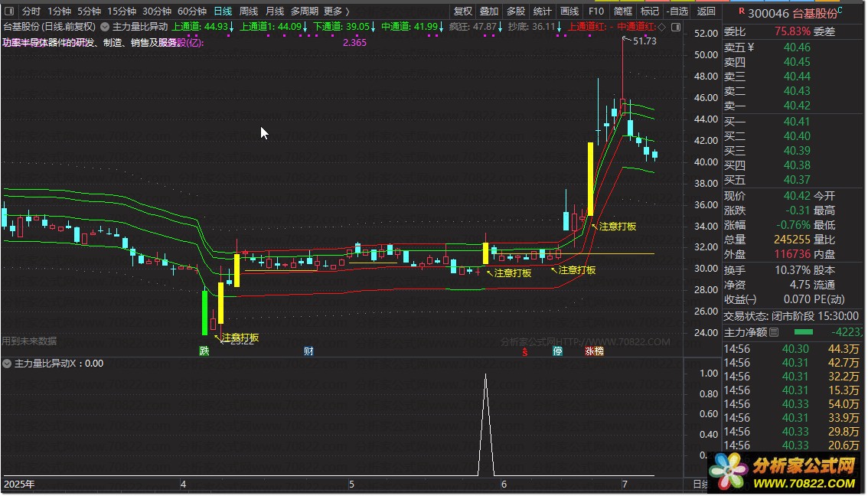Open the 主力量比异动 indicator settings circle icon
868x496 pixels.
coord(105,27)
